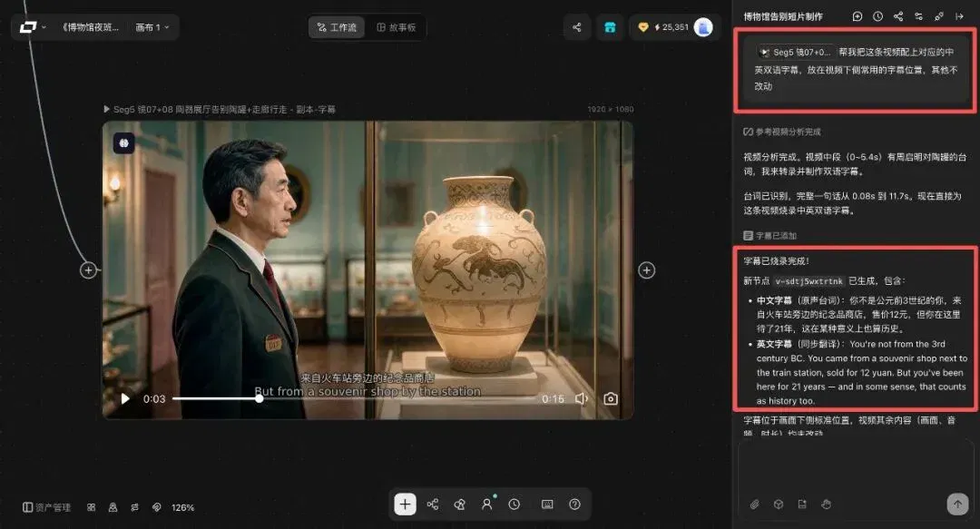Click the 1920 × 1080 resolution label

(x=611, y=110)
